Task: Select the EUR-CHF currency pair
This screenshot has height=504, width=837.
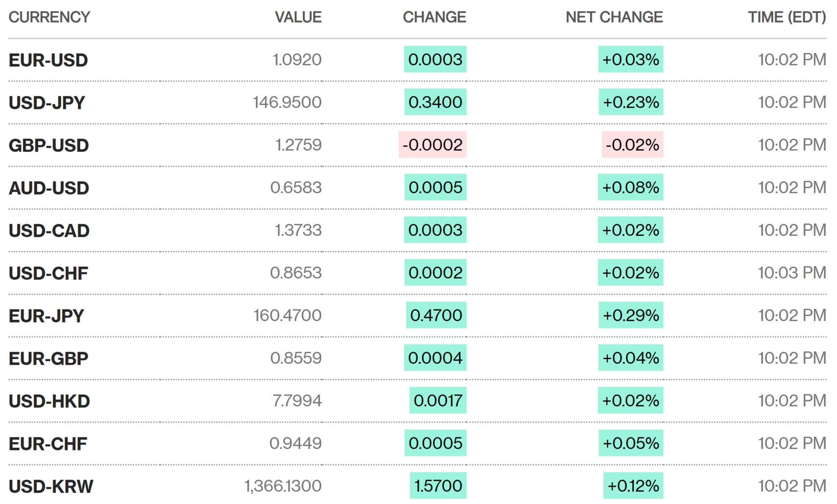Action: [48, 444]
